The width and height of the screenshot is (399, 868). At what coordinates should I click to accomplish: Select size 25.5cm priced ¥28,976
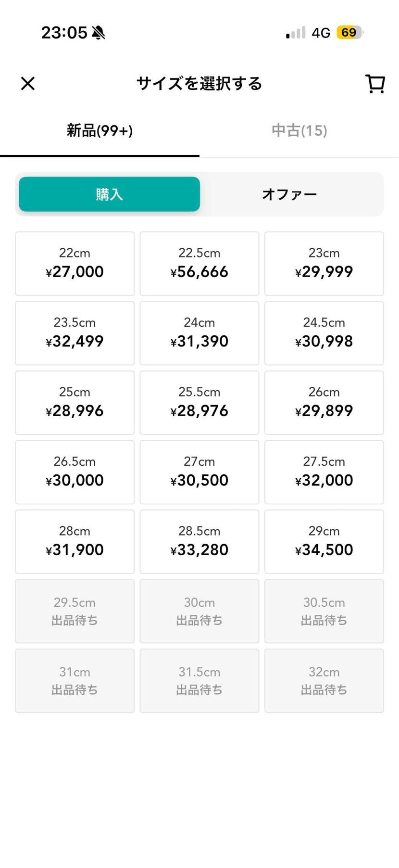199,402
